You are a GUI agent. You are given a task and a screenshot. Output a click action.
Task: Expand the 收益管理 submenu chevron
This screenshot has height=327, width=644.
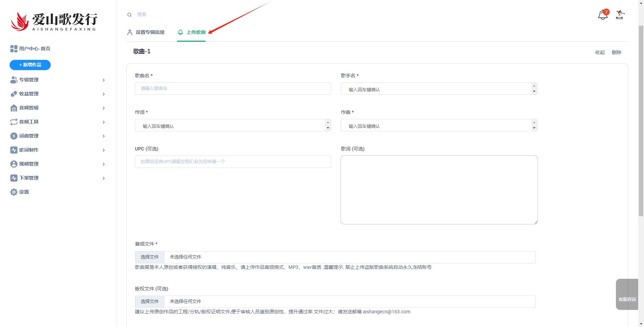tap(103, 94)
